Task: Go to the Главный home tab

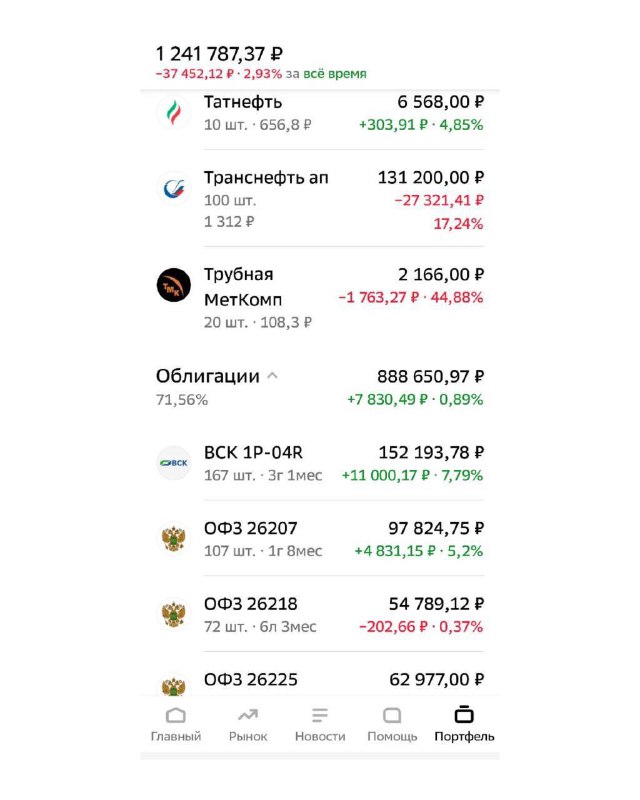Action: pyautogui.click(x=176, y=724)
